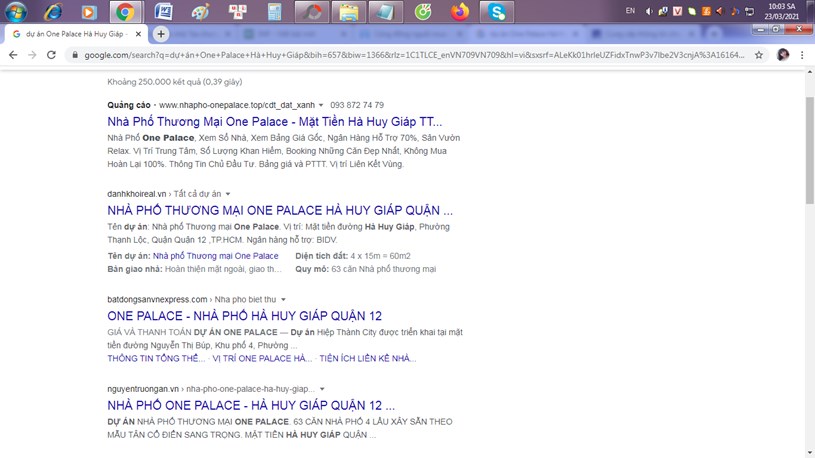This screenshot has height=458, width=815.
Task: Click the www.nhapho-onepalace.top/cdt_dat_xanh ad URL
Action: [237, 105]
